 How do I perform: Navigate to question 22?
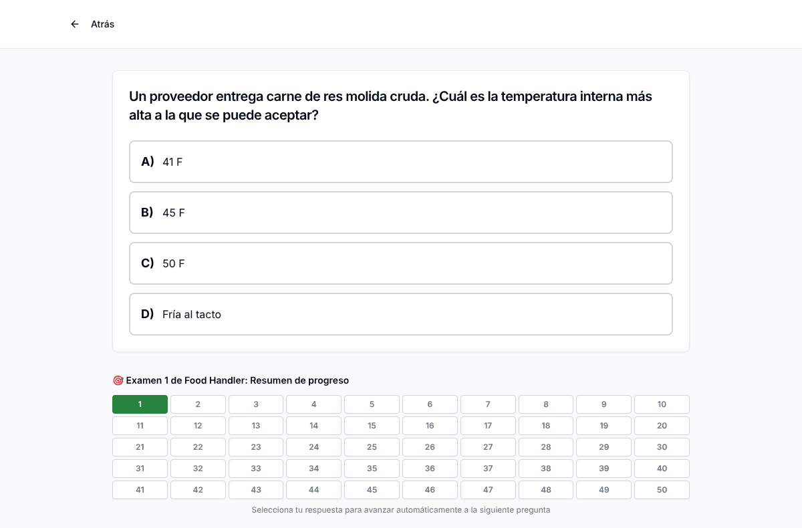(198, 447)
